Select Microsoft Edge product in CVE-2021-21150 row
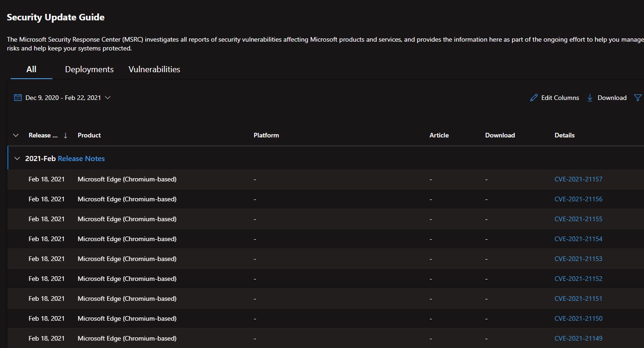 click(127, 318)
